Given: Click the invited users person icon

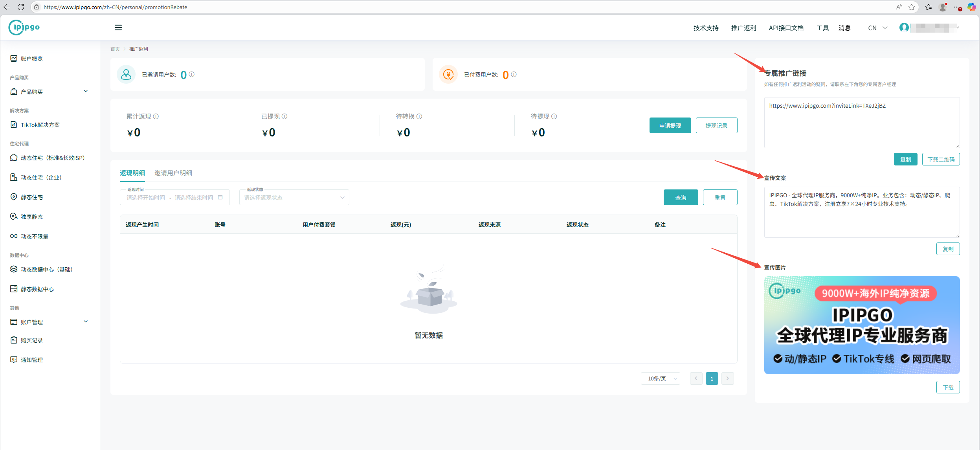Looking at the screenshot, I should 126,74.
